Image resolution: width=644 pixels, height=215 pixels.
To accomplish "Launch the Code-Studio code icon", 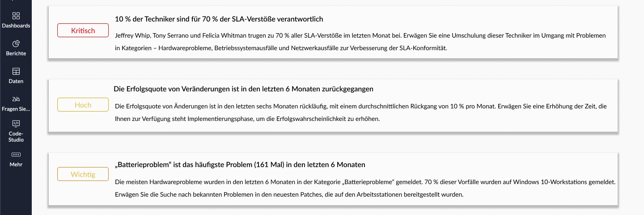I will [x=16, y=123].
